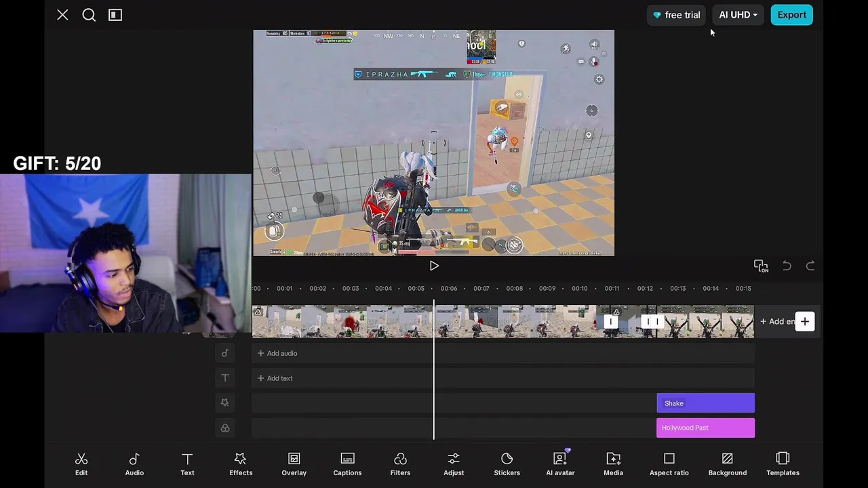This screenshot has height=488, width=868.
Task: Open the Edit scissors tool
Action: point(81,464)
